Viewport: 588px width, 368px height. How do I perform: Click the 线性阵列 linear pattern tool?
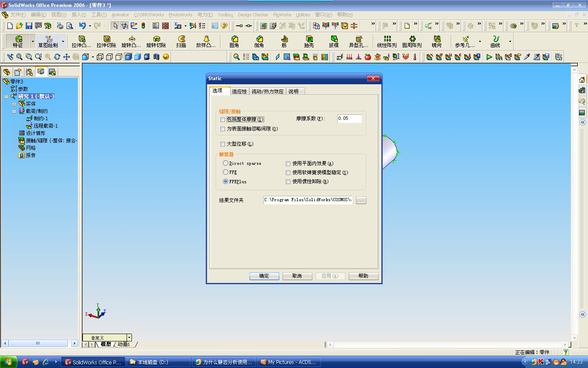387,41
